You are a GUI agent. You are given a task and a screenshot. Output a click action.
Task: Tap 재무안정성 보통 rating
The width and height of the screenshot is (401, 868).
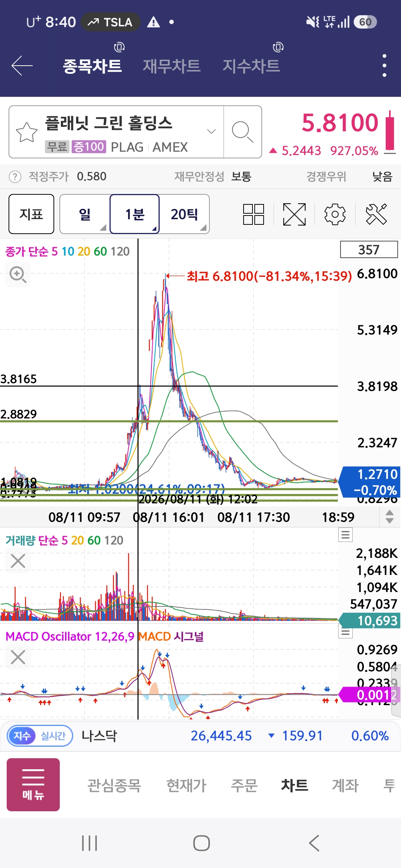click(x=213, y=177)
